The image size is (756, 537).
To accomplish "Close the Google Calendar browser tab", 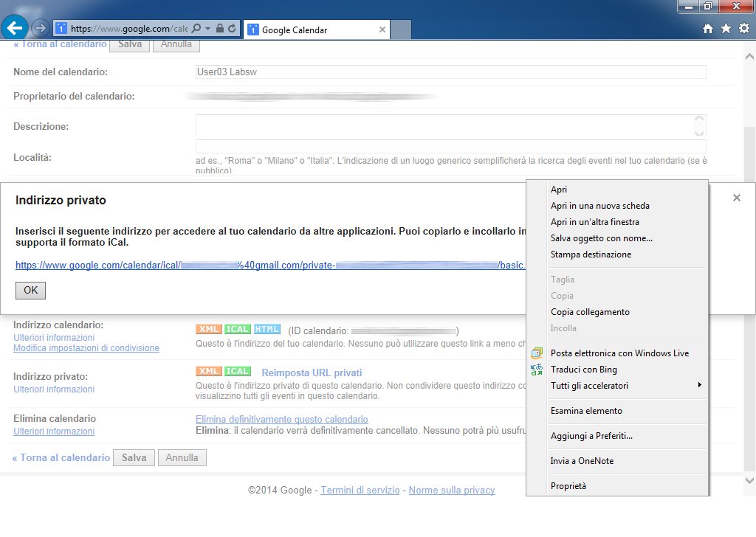I will (382, 30).
